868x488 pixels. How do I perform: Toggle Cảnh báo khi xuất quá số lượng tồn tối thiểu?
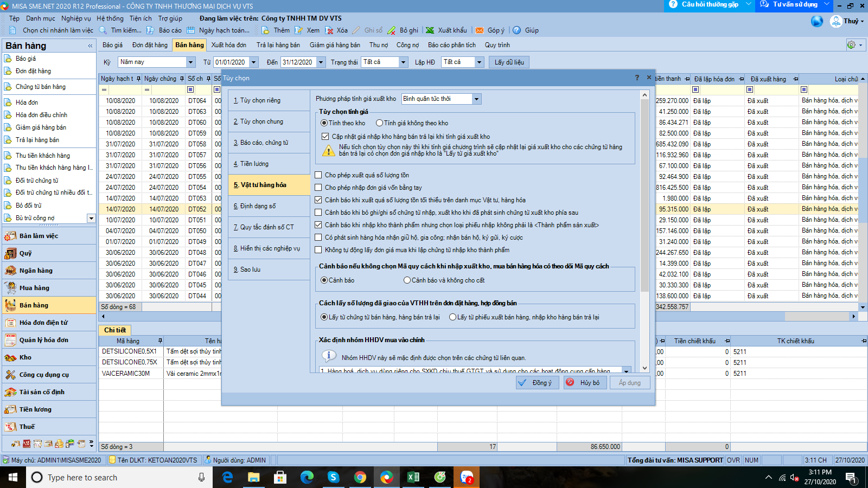[318, 200]
